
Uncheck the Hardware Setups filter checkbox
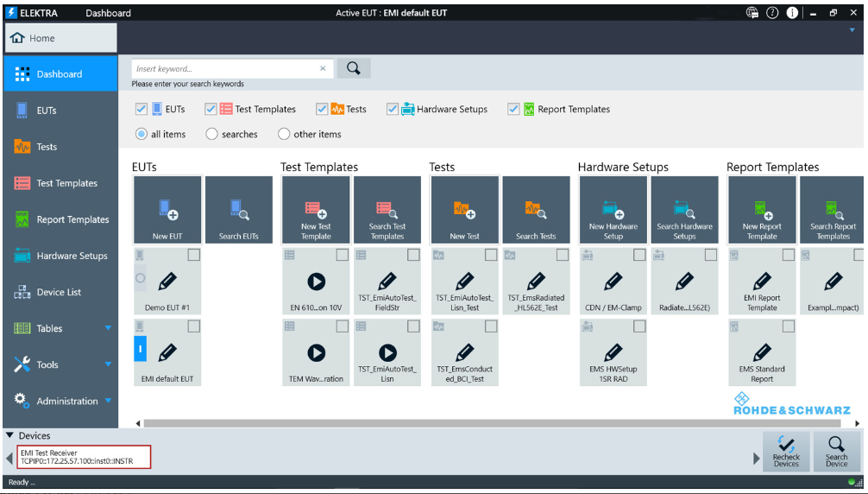[x=392, y=109]
